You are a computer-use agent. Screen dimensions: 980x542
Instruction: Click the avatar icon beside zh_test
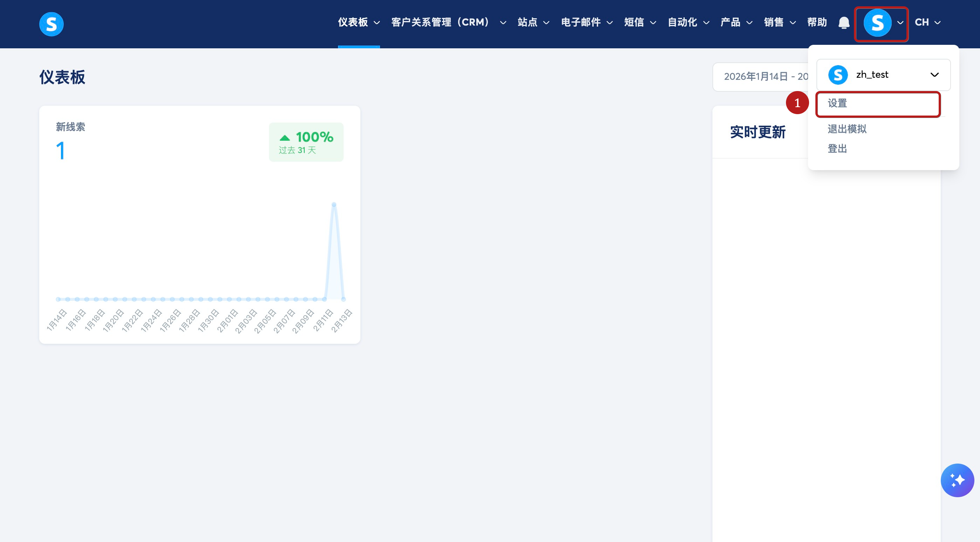click(838, 75)
